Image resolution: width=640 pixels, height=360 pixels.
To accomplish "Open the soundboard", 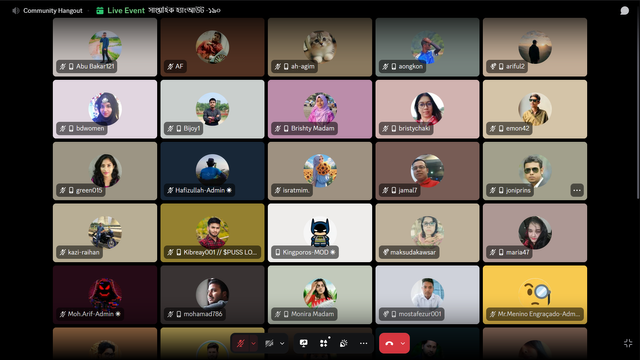I will pos(344,343).
